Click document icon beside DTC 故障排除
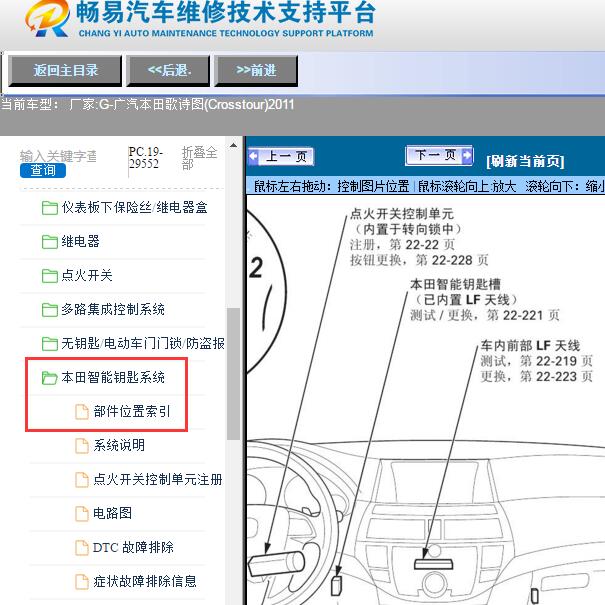Screen dimensions: 605x605 click(x=81, y=547)
